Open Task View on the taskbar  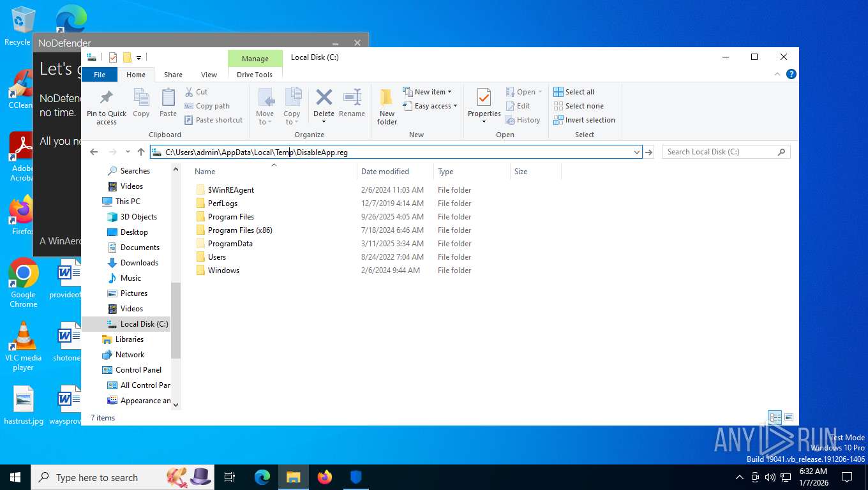pyautogui.click(x=230, y=477)
